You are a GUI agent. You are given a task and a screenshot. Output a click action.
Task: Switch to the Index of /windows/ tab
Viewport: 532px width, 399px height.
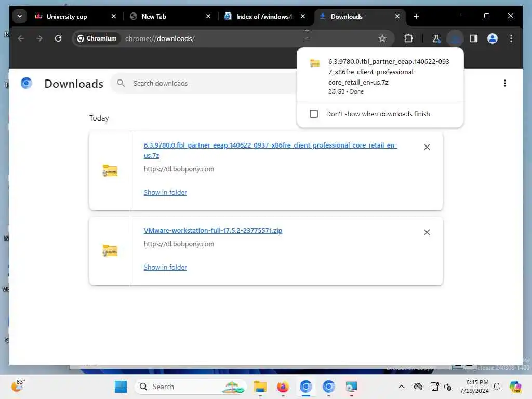pos(263,16)
